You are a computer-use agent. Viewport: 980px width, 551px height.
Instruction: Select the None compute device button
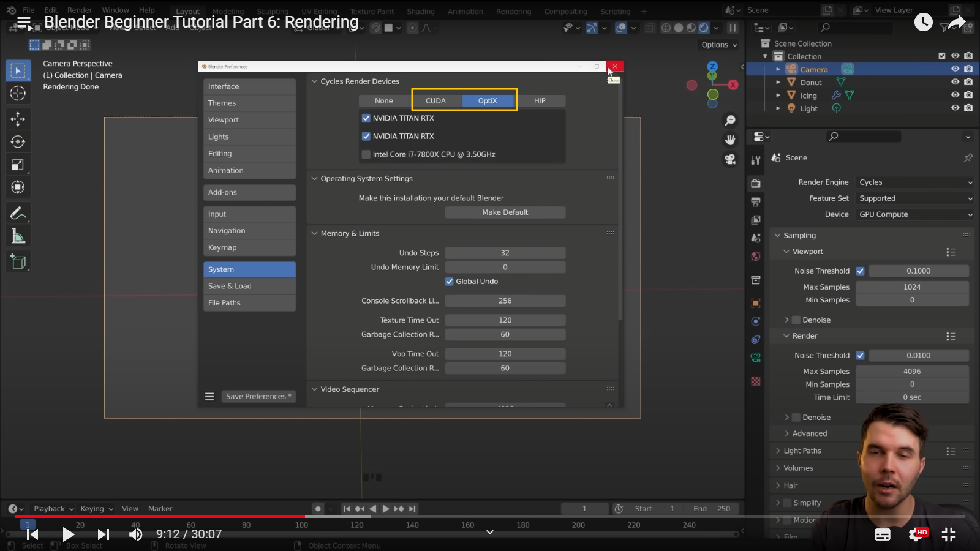tap(383, 101)
